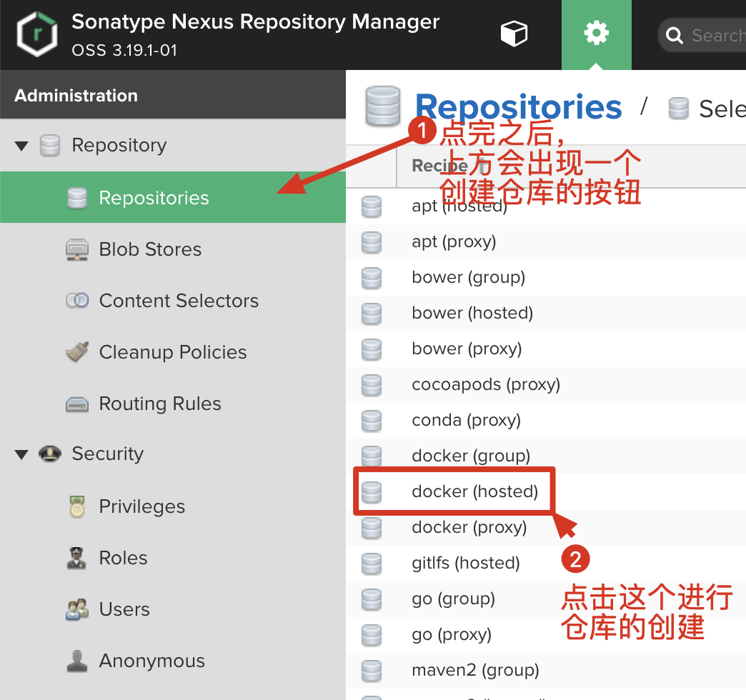This screenshot has width=746, height=700.
Task: Click the Anonymous silhouette icon
Action: 77,661
